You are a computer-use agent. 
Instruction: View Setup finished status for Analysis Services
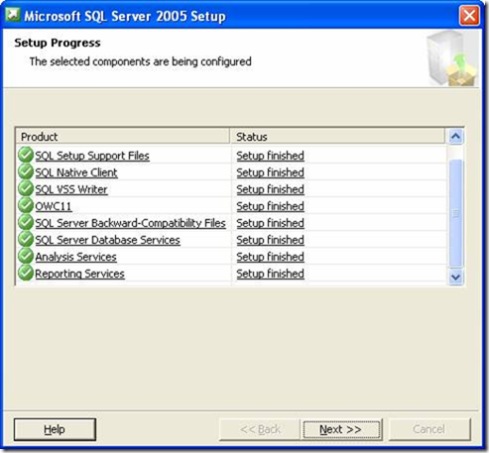coord(270,257)
